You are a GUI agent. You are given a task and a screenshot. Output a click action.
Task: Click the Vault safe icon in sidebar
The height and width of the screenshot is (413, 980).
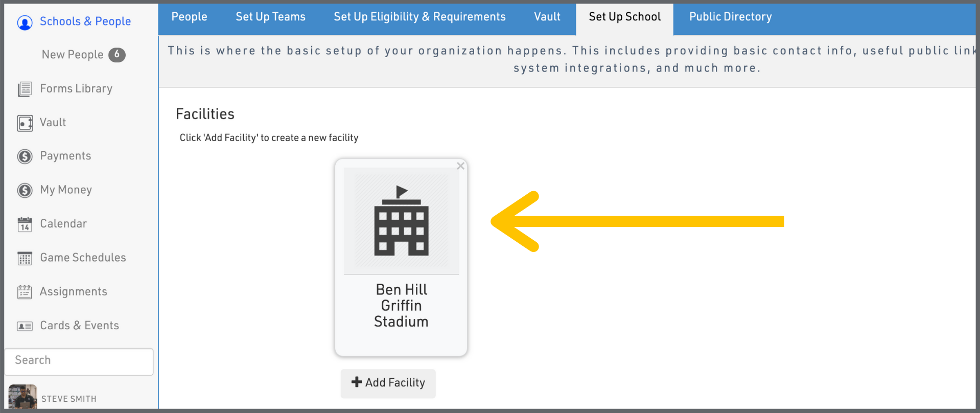tap(25, 123)
